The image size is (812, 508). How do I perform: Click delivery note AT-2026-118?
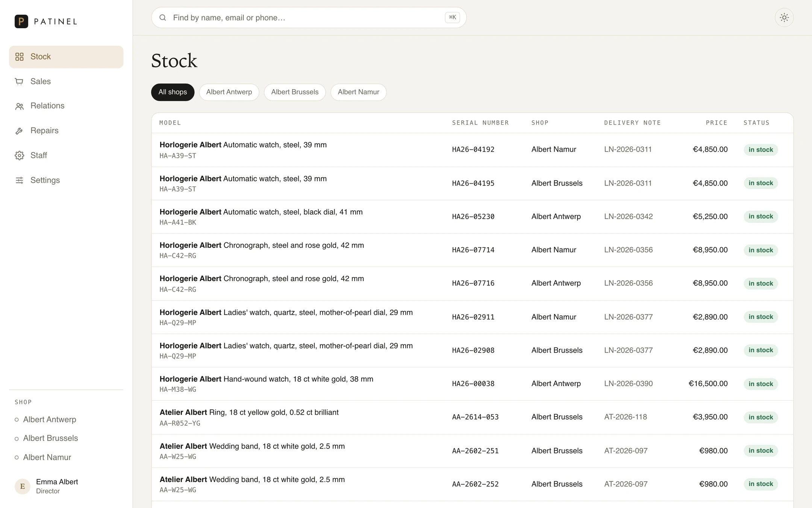coord(625,417)
